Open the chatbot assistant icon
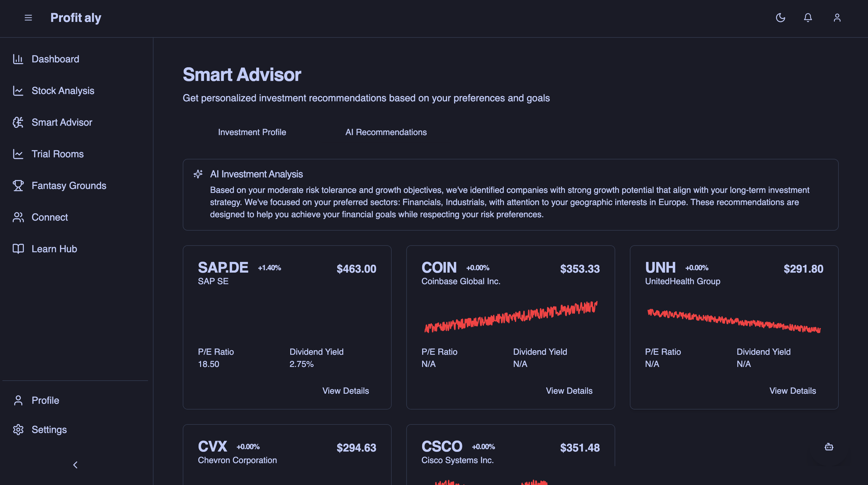 pos(829,447)
